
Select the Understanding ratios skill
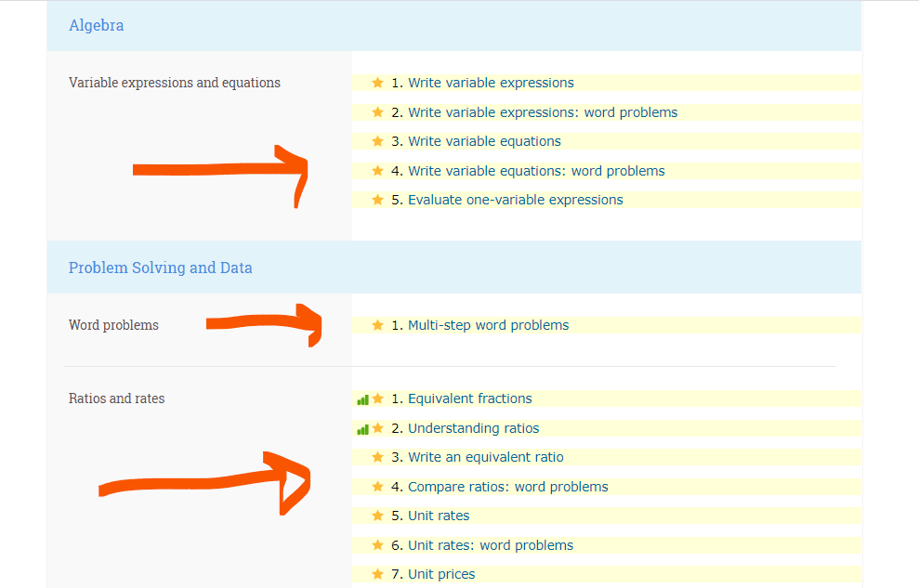(x=474, y=428)
